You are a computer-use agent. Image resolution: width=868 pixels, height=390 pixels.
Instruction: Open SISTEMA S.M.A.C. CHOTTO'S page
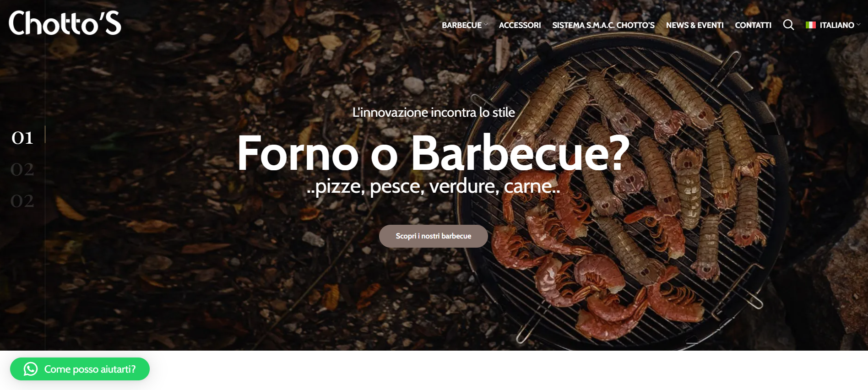tap(603, 25)
